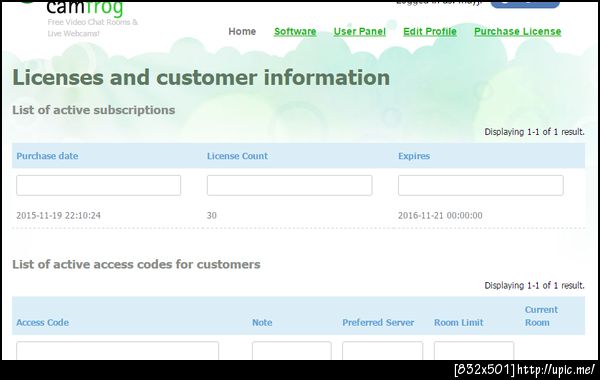Focus the License Count filter field
The image size is (600, 380).
[289, 186]
